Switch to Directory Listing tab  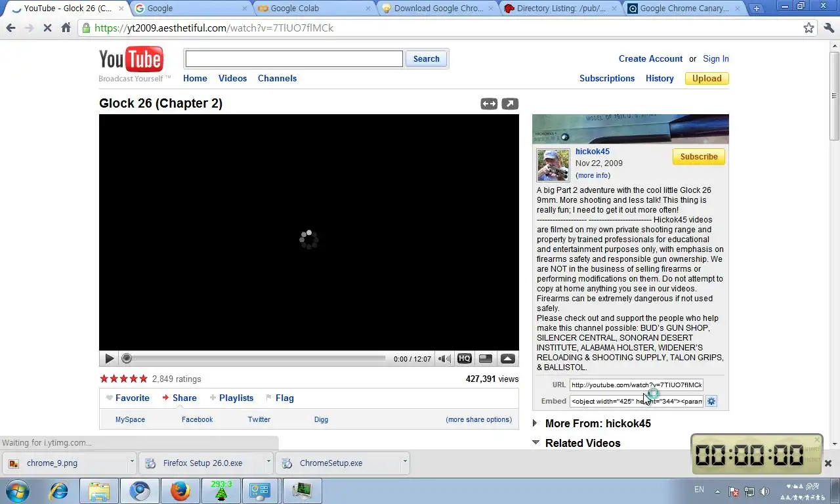[561, 9]
